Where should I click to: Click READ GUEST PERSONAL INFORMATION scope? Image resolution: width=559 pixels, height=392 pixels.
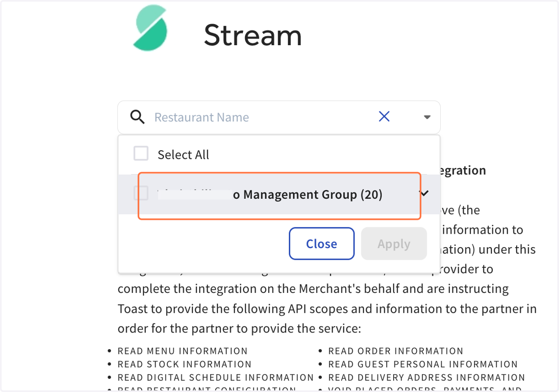[423, 364]
